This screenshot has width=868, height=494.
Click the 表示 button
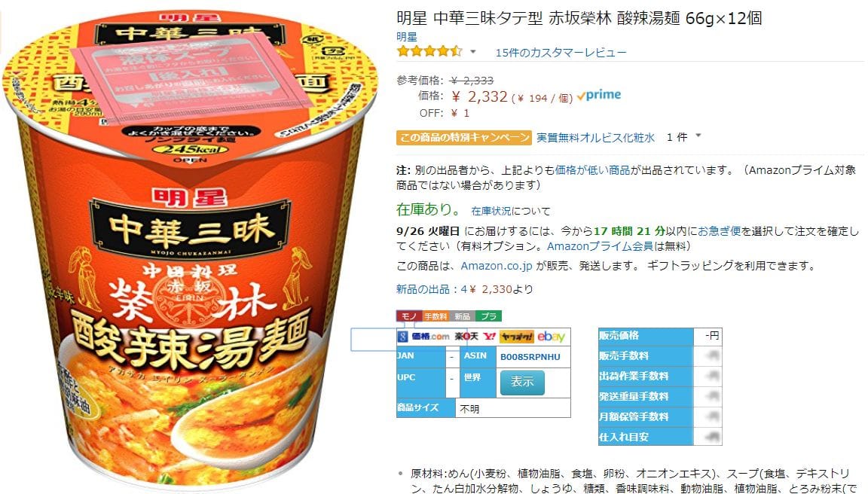(x=522, y=382)
